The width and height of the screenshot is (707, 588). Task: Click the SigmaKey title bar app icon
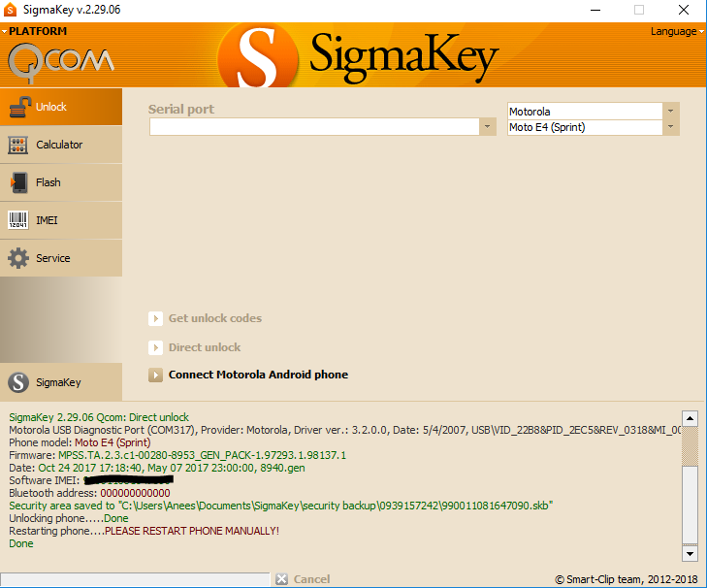click(10, 10)
